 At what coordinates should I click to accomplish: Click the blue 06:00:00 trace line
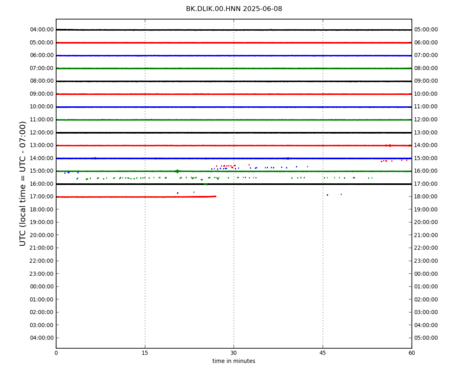point(234,55)
